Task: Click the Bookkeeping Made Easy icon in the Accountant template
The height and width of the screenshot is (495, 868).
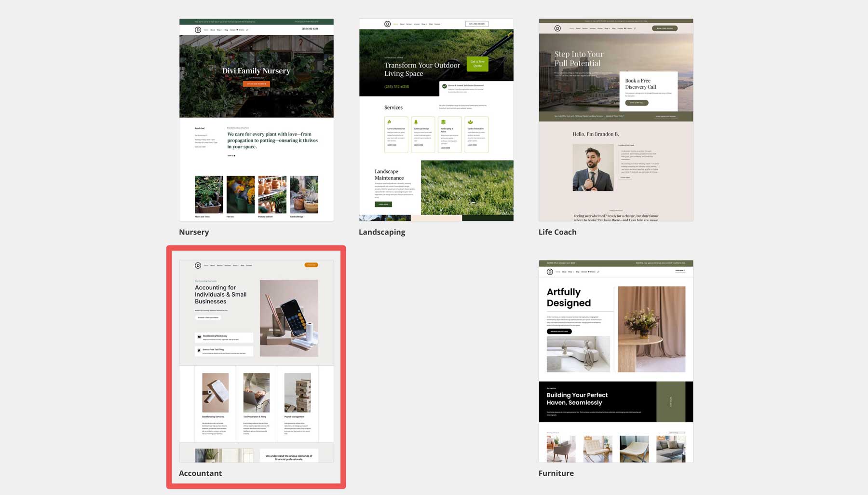Action: click(x=199, y=336)
